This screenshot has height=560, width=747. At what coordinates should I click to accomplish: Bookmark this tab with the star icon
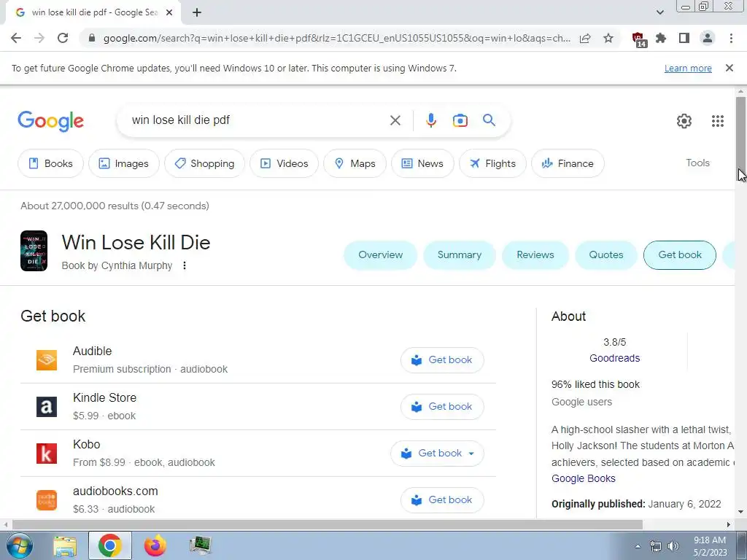(608, 38)
